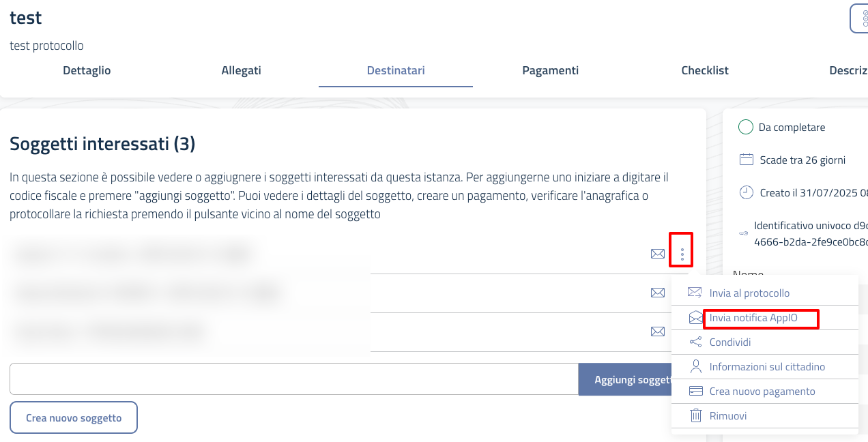Choose Invia al protocollo from the menu
Viewport: 868px width, 442px height.
pos(751,292)
